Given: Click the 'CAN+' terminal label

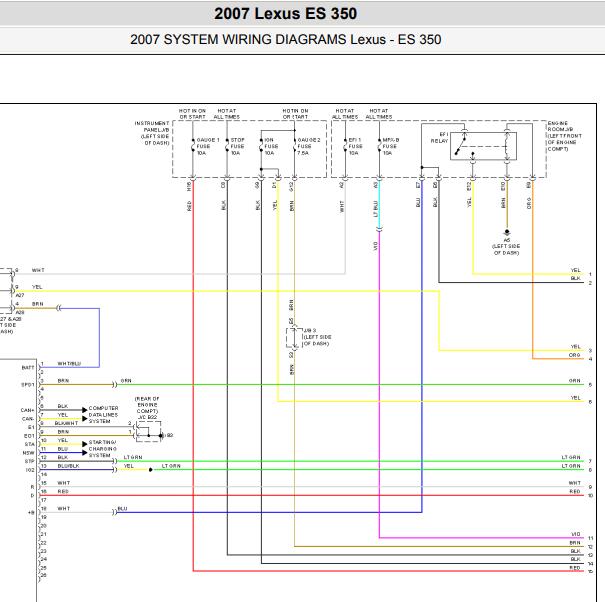Looking at the screenshot, I should coord(28,410).
